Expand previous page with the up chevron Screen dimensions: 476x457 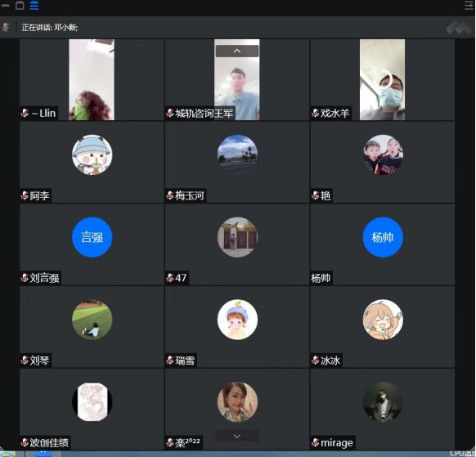click(x=237, y=51)
